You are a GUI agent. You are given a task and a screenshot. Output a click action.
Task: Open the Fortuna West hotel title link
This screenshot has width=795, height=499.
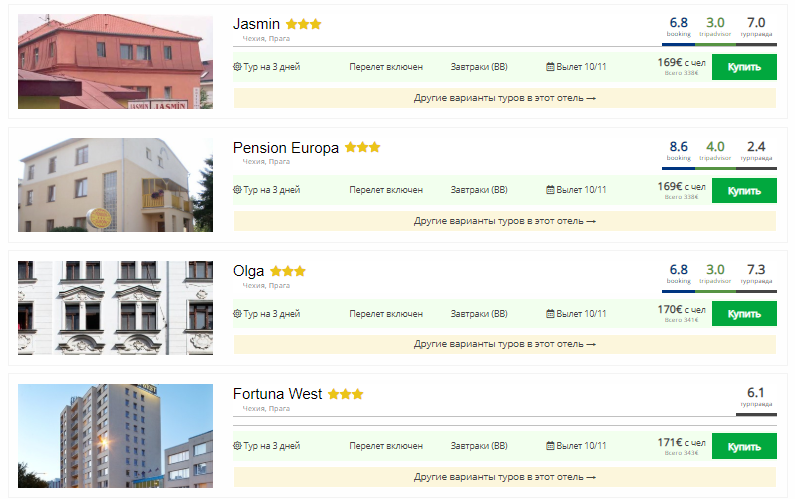pyautogui.click(x=277, y=394)
